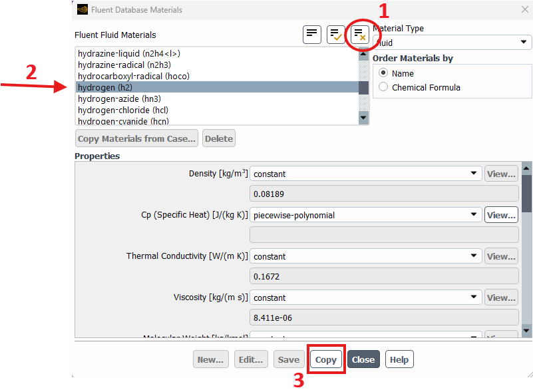The image size is (533, 392).
Task: Click the empty Cp value field
Action: tap(384, 234)
